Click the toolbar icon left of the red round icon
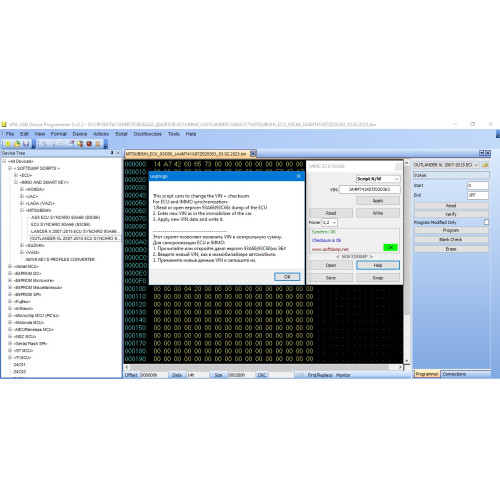This screenshot has height=500, width=500. 80,144
